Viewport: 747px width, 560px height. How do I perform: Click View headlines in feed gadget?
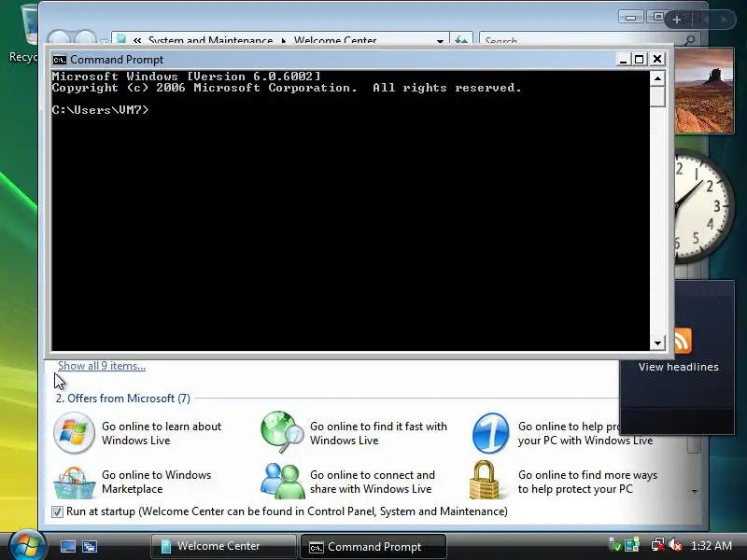(679, 367)
